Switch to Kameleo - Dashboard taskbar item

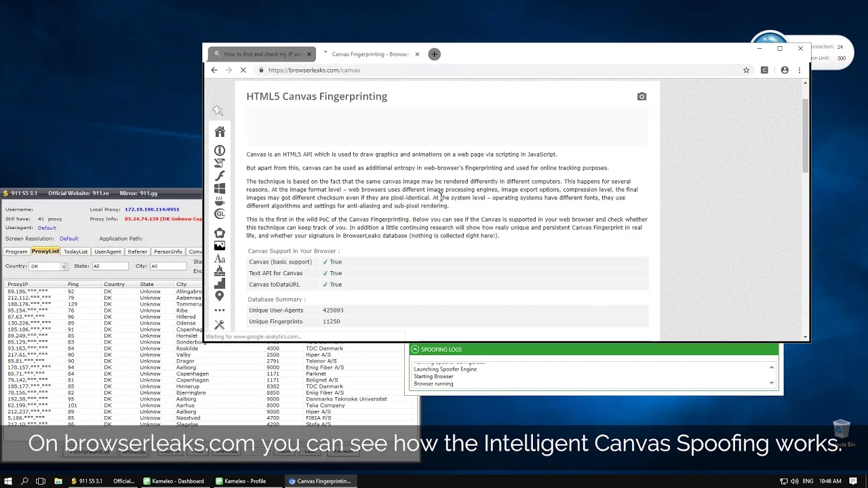click(x=174, y=481)
